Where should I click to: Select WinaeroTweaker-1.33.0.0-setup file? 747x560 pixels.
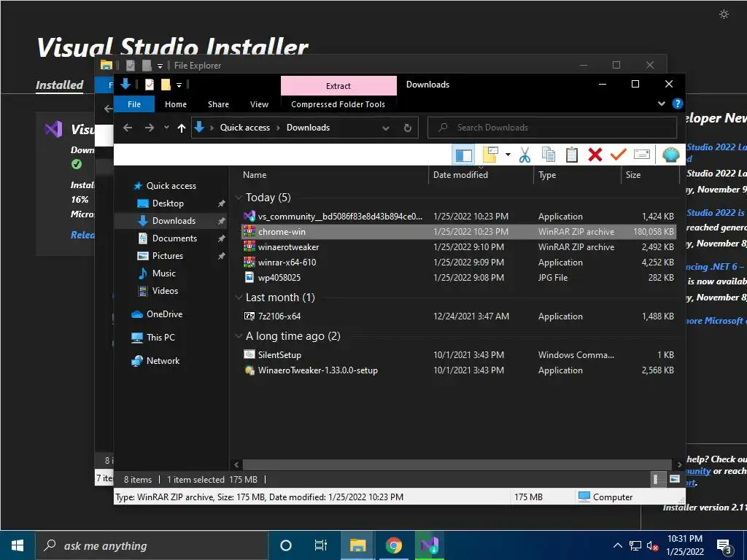click(459, 370)
